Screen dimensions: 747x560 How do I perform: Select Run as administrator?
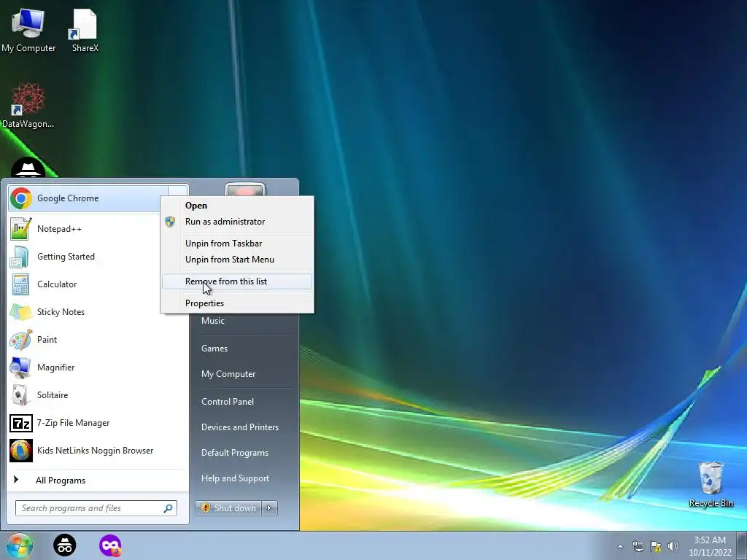click(237, 222)
